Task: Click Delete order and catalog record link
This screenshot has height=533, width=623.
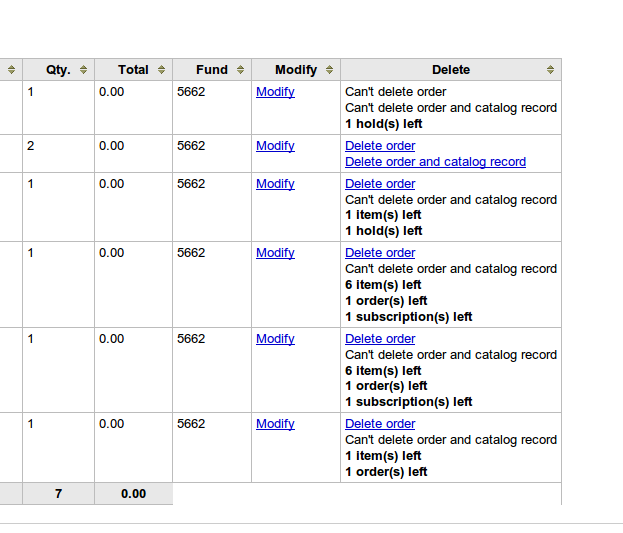Action: pos(435,162)
